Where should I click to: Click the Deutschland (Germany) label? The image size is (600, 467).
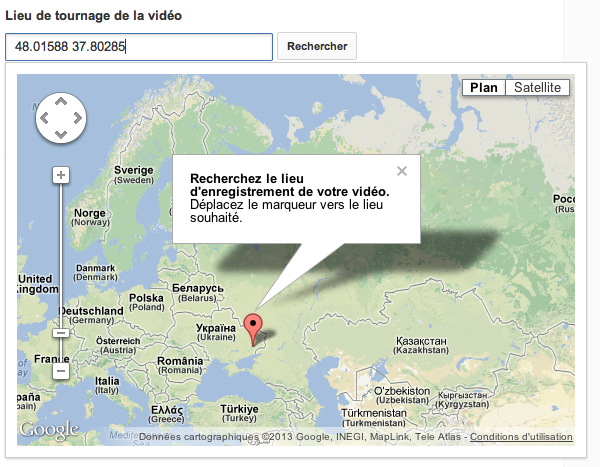coord(91,315)
